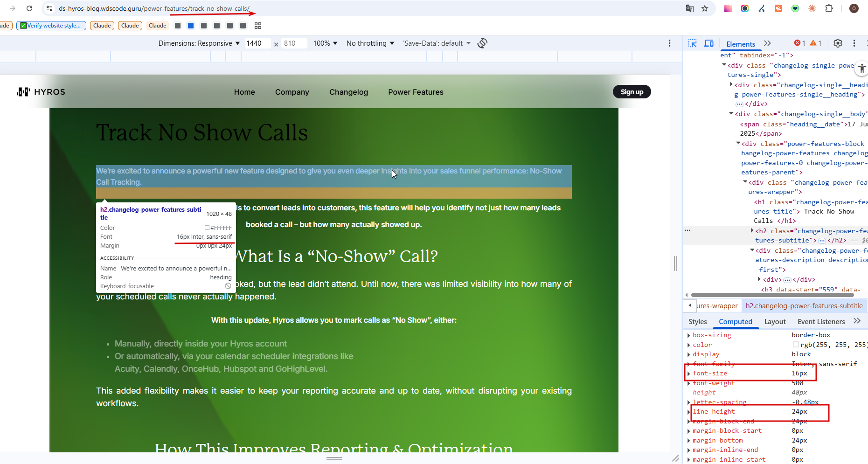The image size is (868, 464).
Task: Click the HYROS logo
Action: [x=41, y=92]
